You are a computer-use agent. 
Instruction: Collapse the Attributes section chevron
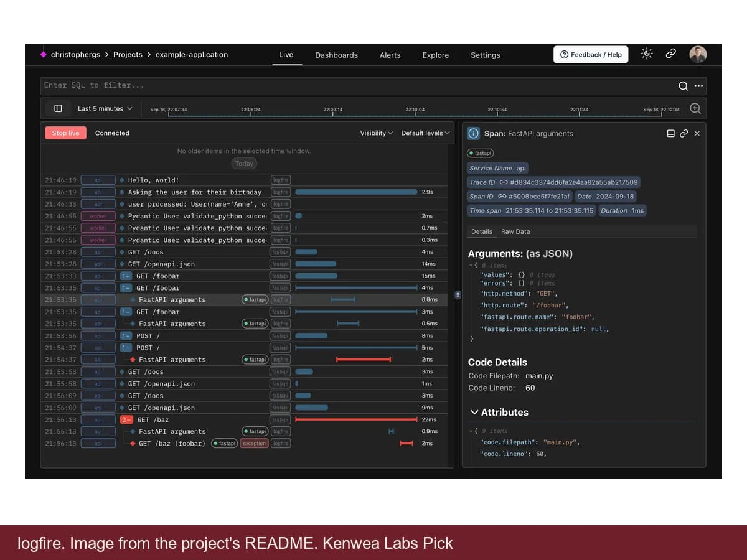(474, 413)
